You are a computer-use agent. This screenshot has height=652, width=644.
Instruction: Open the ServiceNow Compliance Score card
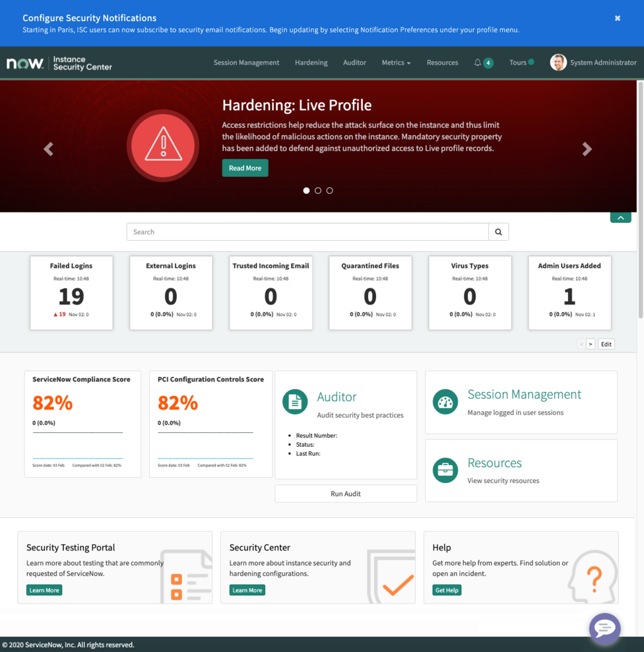coord(82,424)
